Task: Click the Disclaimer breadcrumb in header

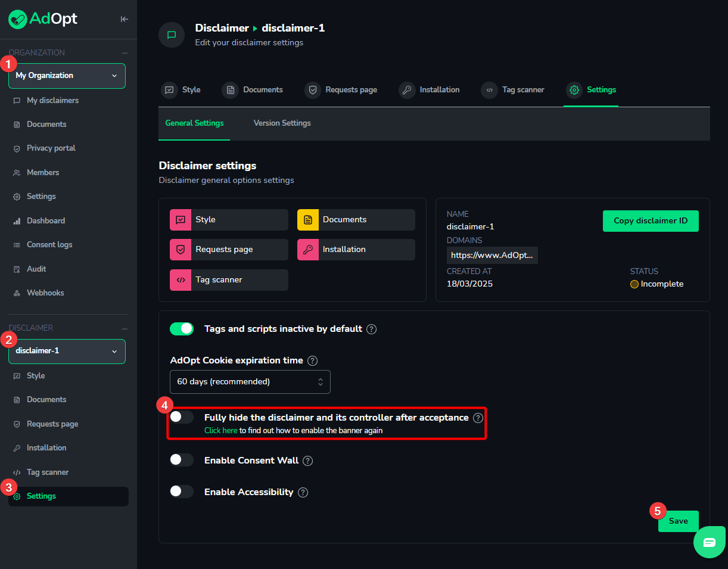Action: [222, 28]
